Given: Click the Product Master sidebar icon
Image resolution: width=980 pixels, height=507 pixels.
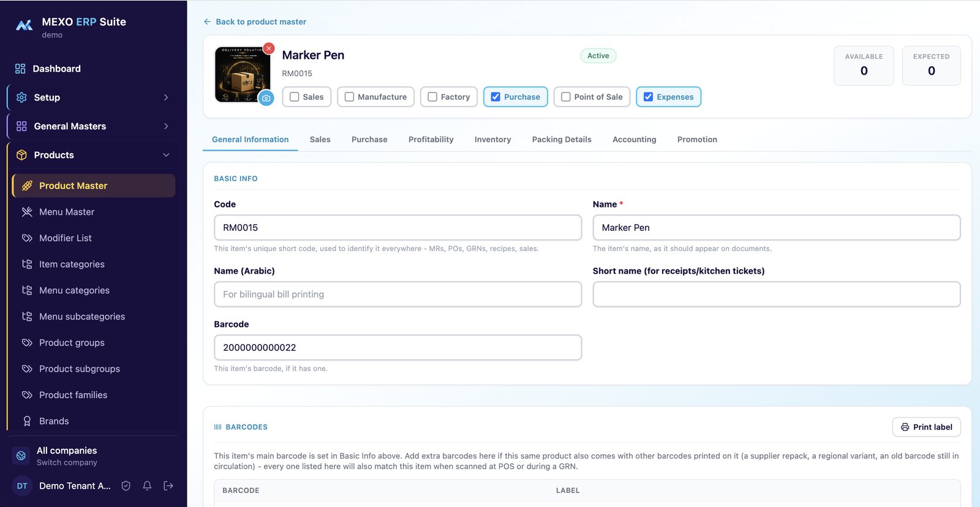Looking at the screenshot, I should [x=27, y=186].
